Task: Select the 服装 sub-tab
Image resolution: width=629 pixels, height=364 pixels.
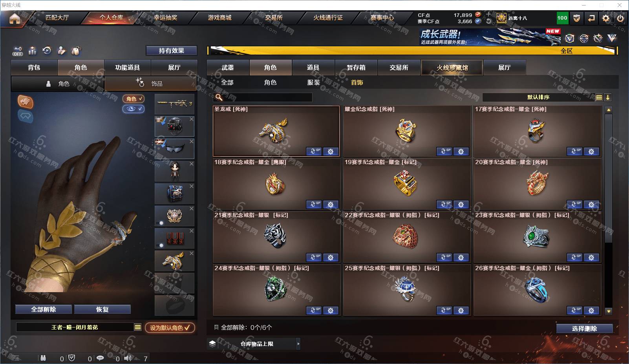Action: pos(313,82)
